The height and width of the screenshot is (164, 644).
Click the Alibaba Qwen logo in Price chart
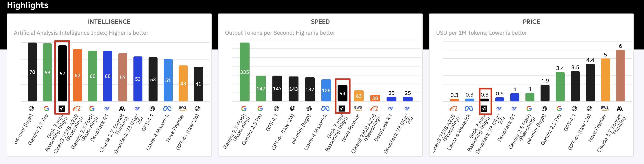[453, 108]
